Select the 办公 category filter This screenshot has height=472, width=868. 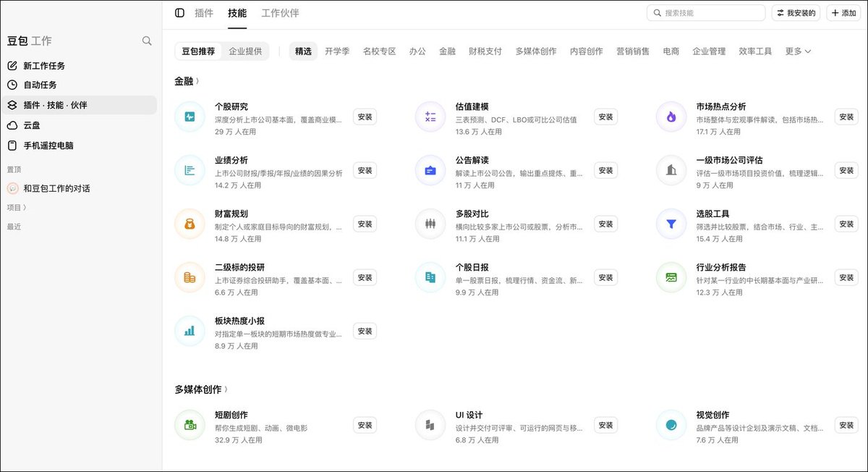click(x=417, y=51)
